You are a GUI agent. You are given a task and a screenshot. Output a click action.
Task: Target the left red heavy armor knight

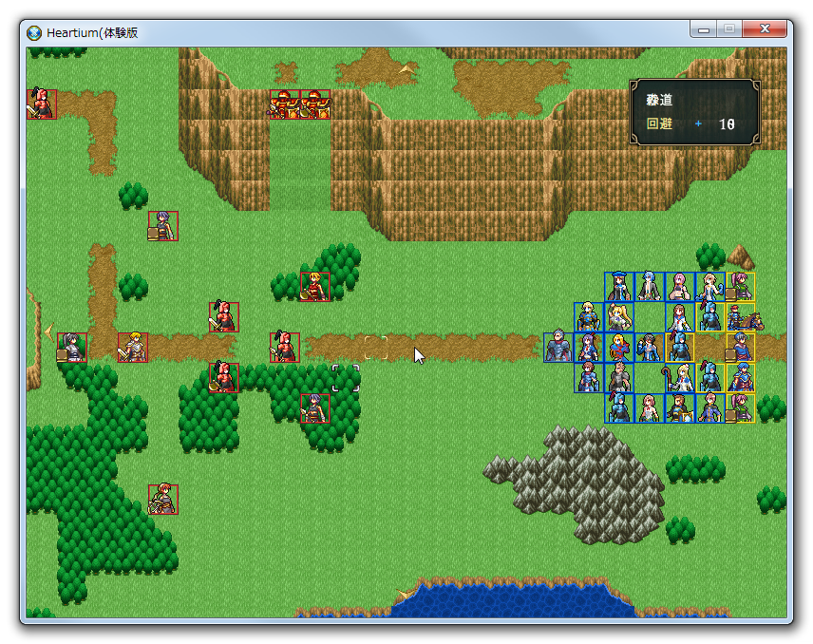pos(285,104)
